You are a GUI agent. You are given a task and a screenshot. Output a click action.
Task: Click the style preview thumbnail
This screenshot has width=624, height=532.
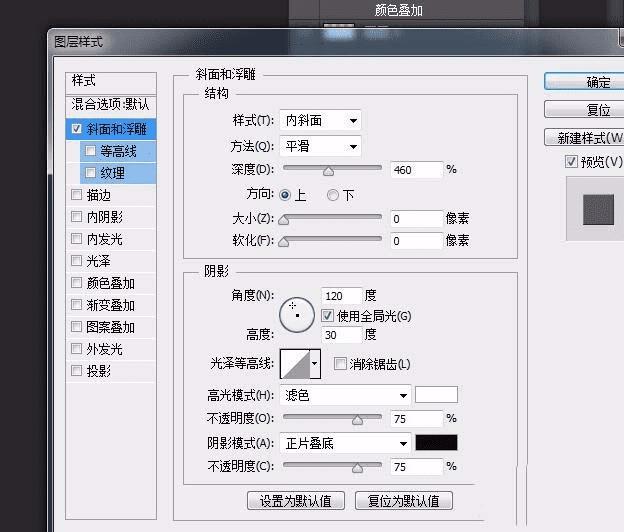point(598,209)
